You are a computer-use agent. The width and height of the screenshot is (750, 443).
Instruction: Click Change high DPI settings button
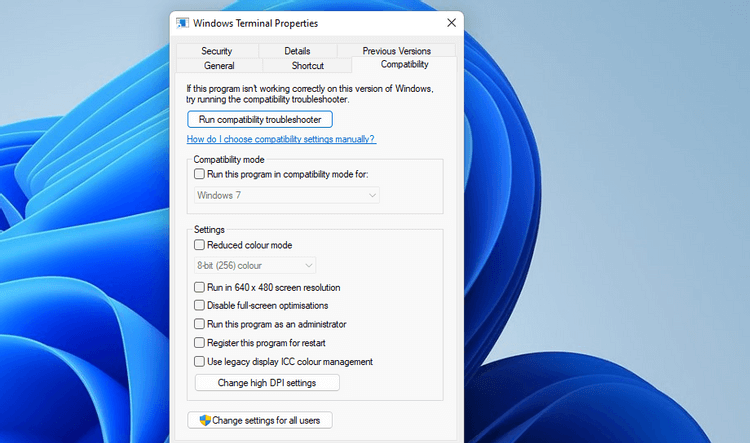[267, 383]
